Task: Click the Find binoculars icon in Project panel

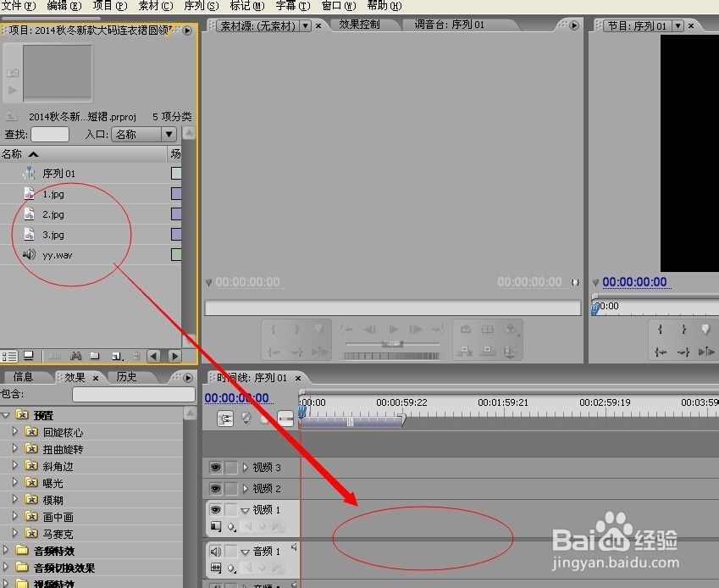Action: (x=75, y=356)
